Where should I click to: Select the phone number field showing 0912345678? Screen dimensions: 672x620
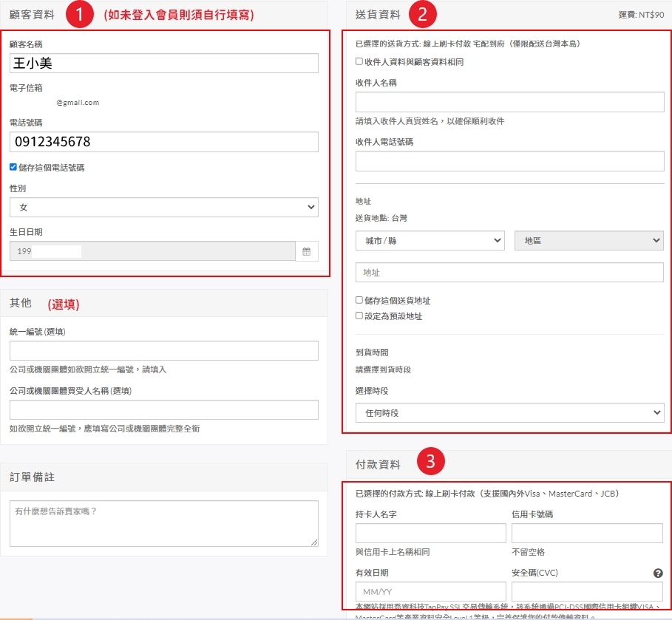tap(164, 142)
